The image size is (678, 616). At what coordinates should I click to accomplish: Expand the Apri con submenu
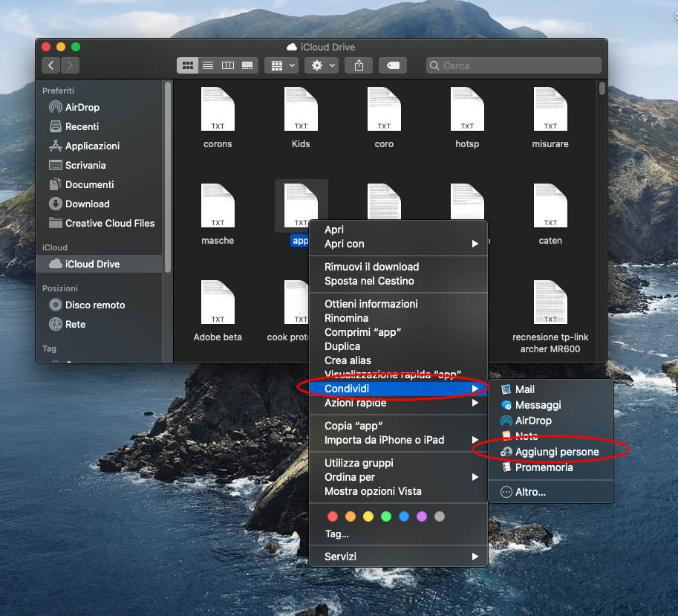(398, 244)
